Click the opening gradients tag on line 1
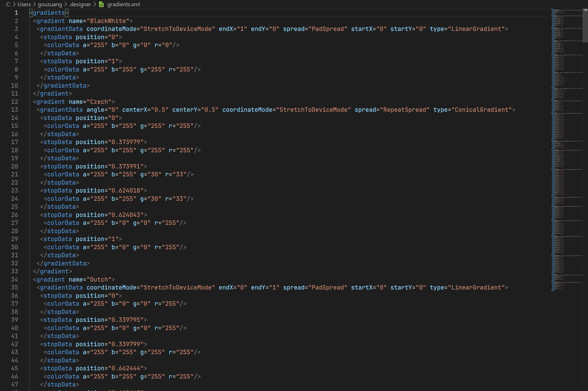The width and height of the screenshot is (588, 391). click(x=49, y=13)
